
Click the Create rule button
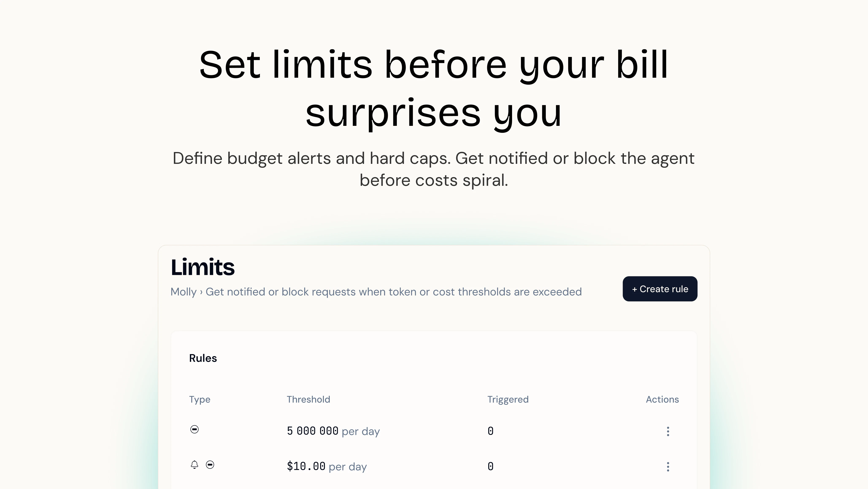tap(660, 289)
